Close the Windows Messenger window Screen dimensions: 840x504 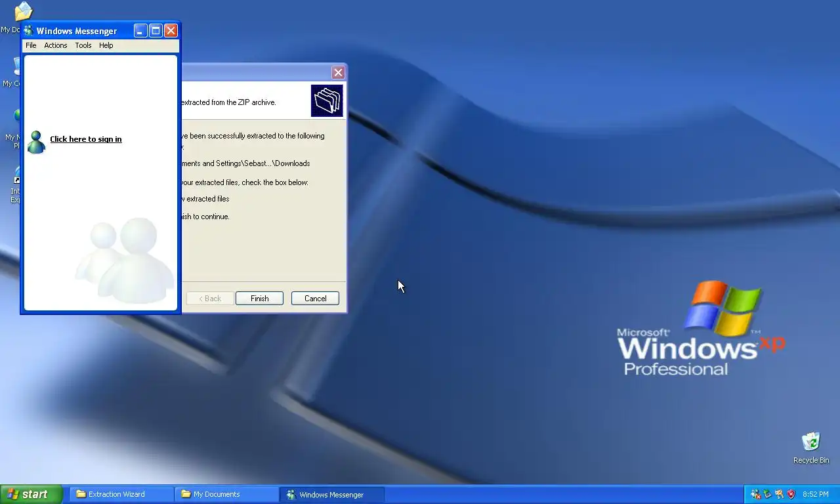(x=171, y=30)
